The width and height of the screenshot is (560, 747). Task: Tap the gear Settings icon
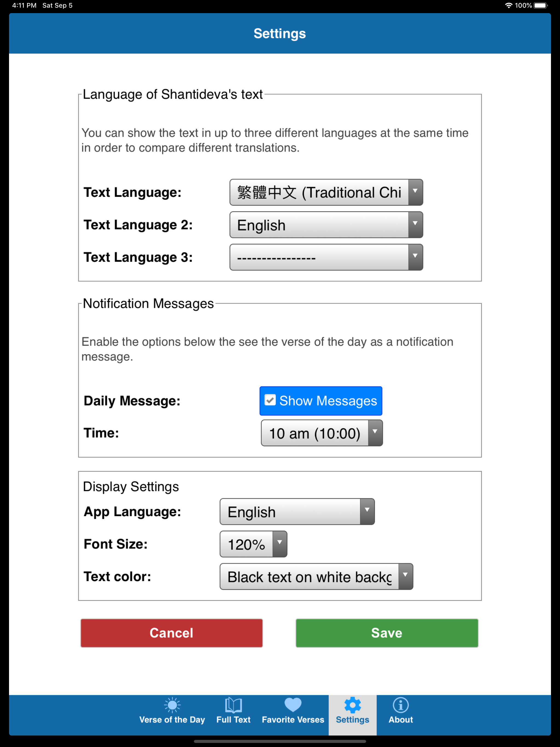[353, 705]
